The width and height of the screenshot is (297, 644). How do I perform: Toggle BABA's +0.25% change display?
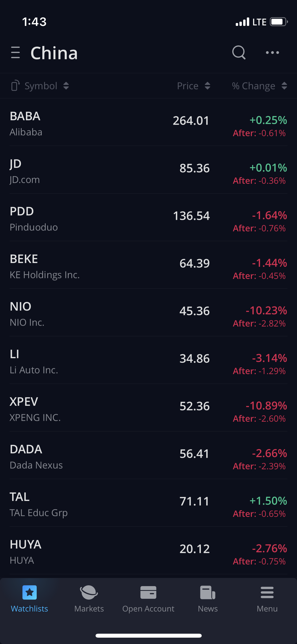tap(268, 120)
